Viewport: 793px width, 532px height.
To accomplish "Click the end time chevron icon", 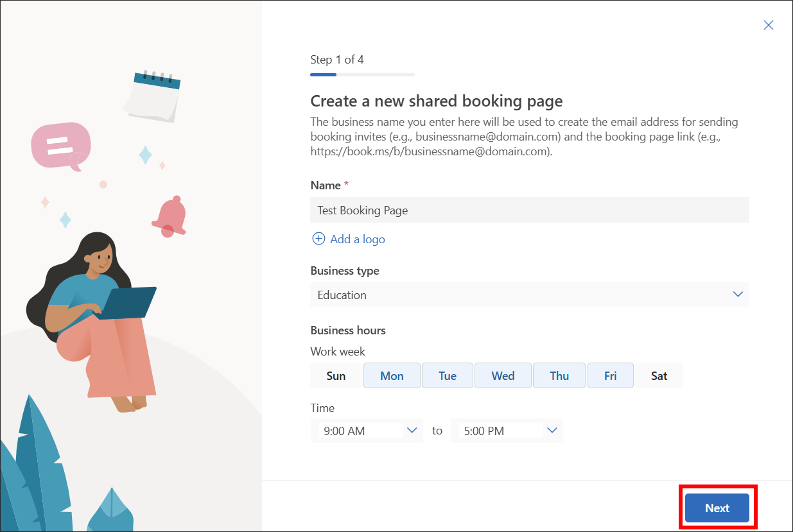I will click(x=552, y=431).
